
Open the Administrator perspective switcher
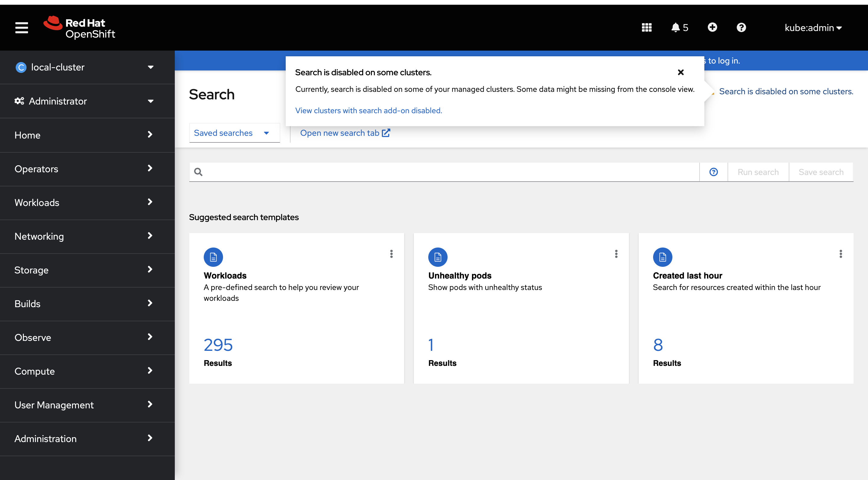pos(84,101)
